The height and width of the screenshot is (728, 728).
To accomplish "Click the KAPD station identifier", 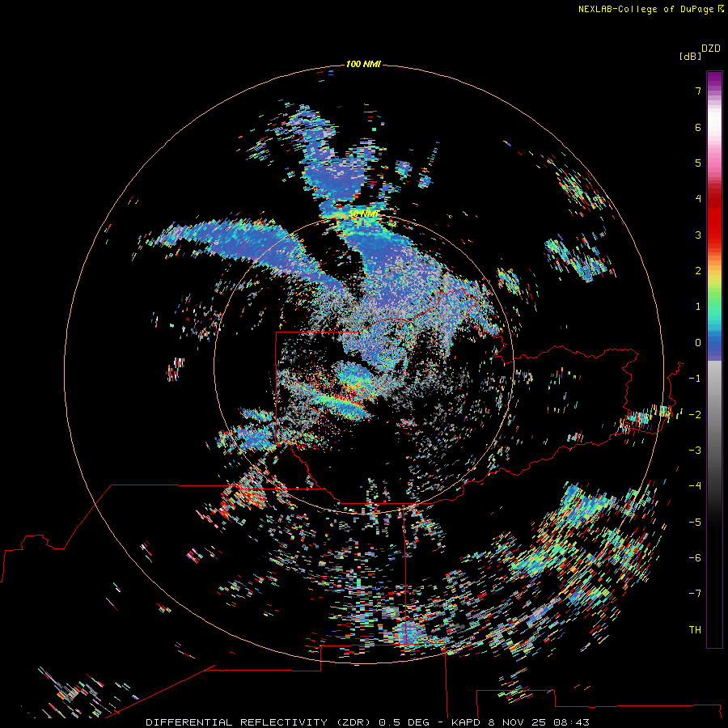I will [x=466, y=722].
